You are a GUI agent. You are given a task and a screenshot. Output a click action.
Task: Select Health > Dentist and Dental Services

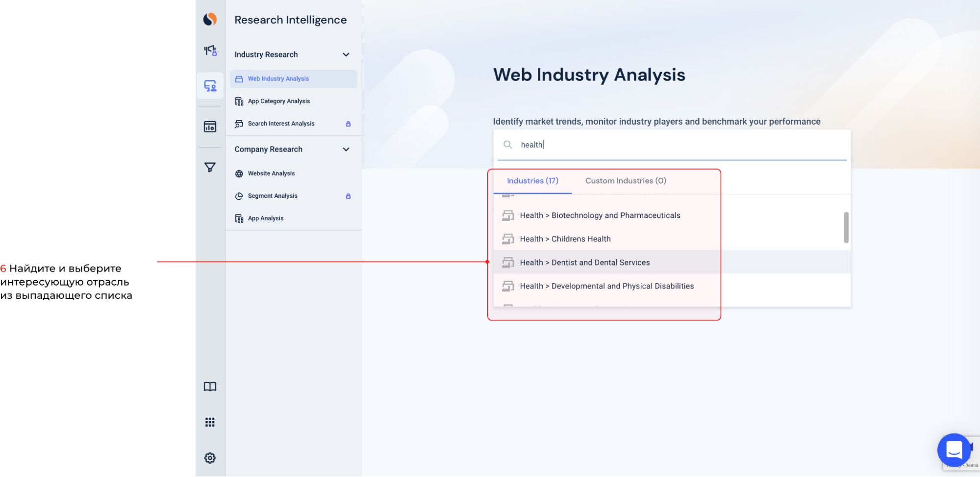pos(584,263)
